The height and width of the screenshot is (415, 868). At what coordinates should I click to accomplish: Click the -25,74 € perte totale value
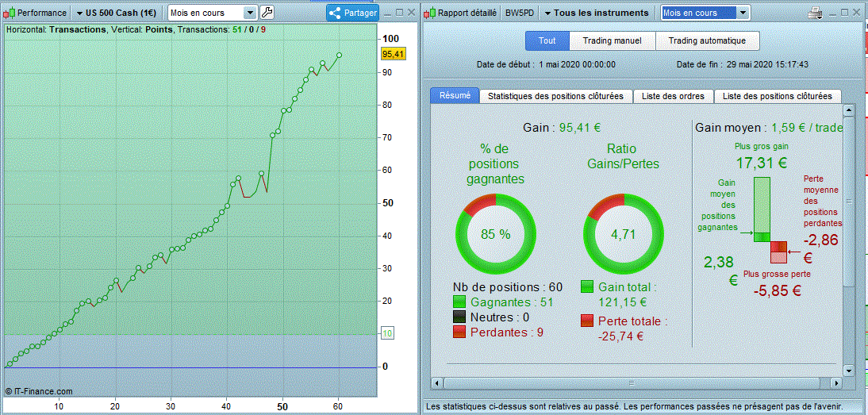click(x=620, y=336)
